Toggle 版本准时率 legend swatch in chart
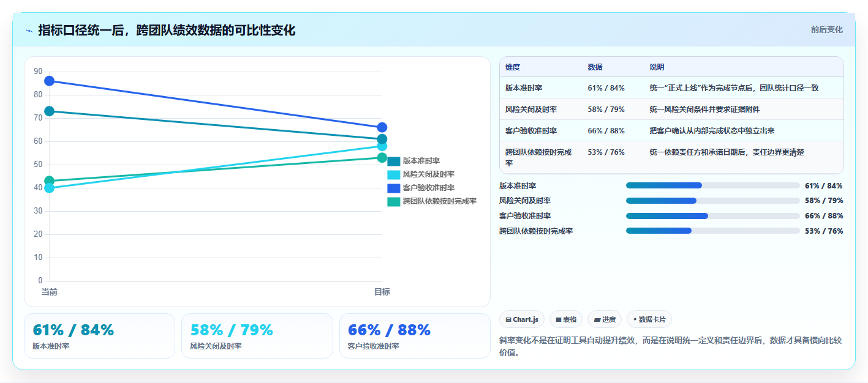The image size is (868, 383). (x=394, y=162)
